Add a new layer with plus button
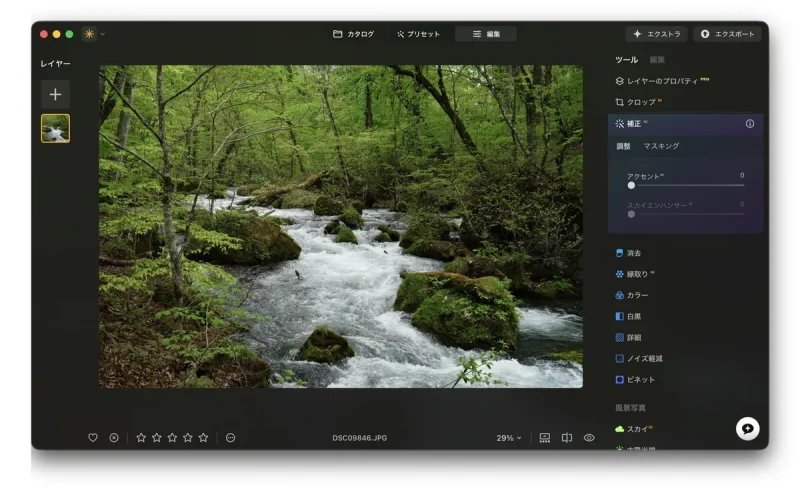 pyautogui.click(x=55, y=94)
